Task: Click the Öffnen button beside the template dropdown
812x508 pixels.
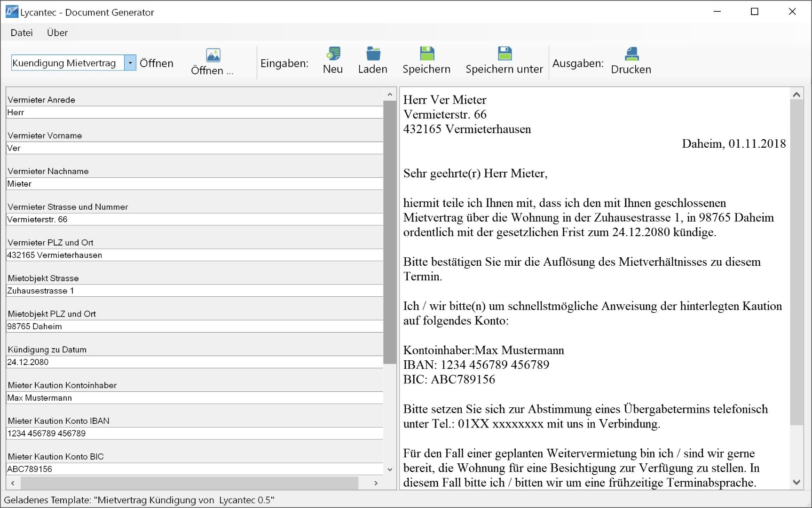Action: (157, 63)
